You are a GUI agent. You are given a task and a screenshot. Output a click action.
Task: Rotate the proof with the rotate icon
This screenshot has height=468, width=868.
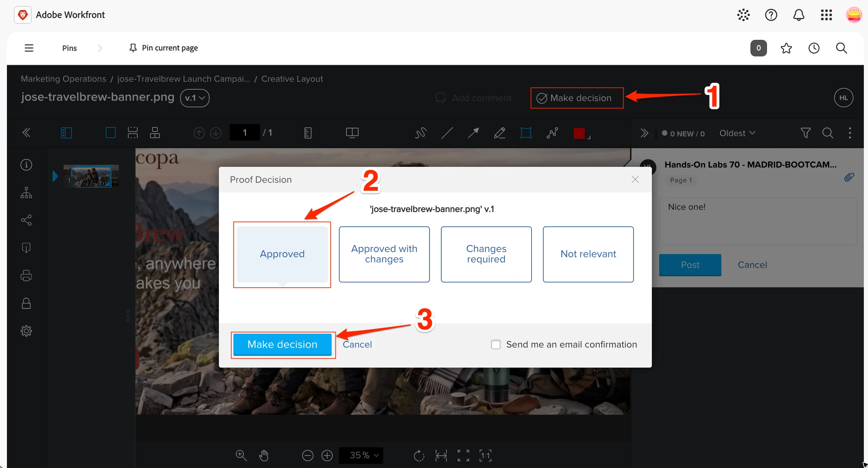419,456
